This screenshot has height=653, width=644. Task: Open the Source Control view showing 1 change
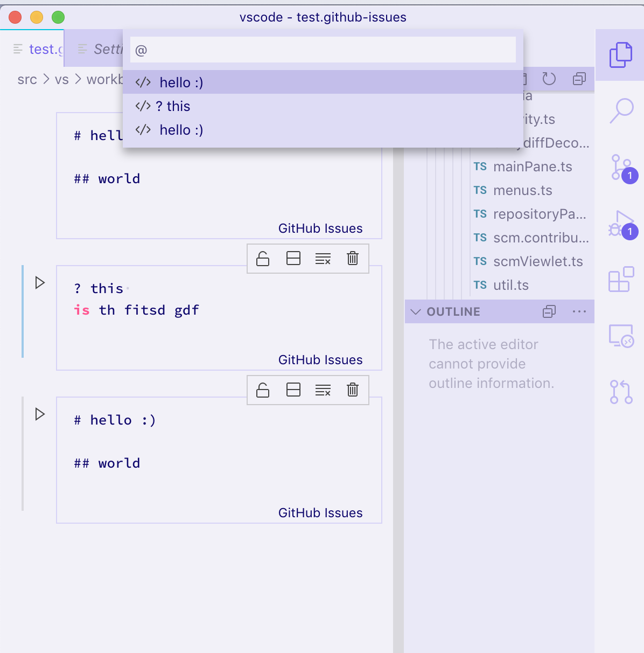620,168
